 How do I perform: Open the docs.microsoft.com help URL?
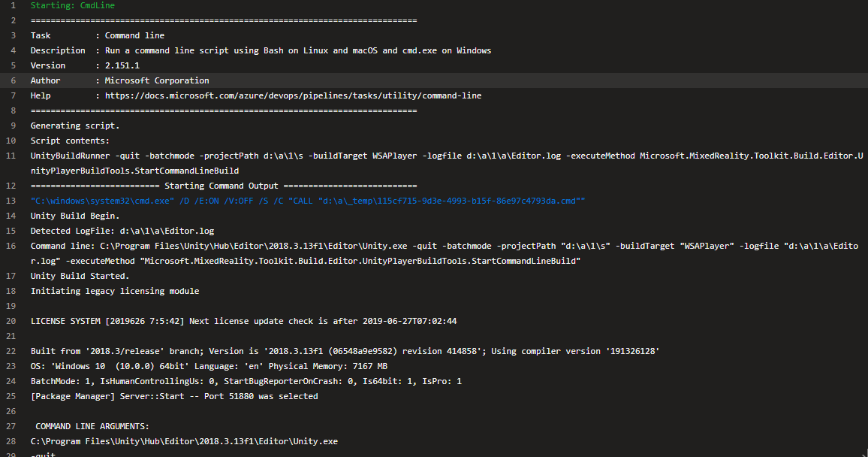tap(293, 95)
